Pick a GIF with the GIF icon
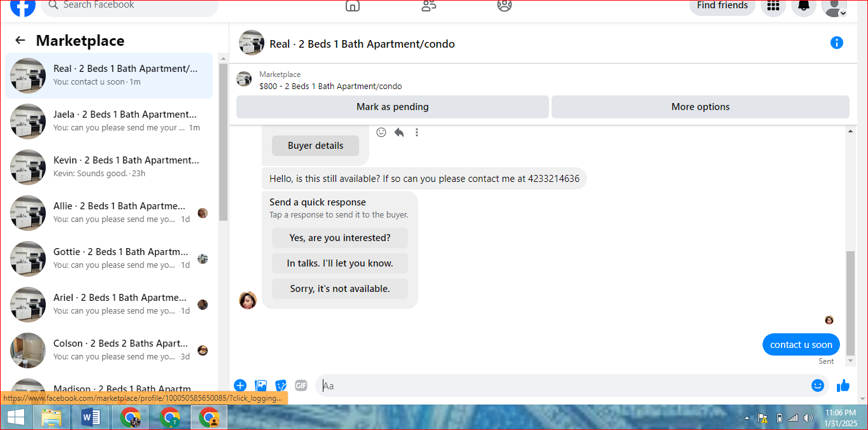Screen dimensions: 868x430 click(301, 385)
